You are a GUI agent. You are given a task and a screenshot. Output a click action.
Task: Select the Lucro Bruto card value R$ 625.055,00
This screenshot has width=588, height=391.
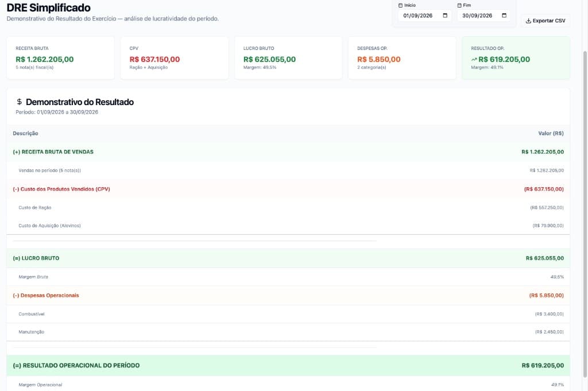click(270, 59)
